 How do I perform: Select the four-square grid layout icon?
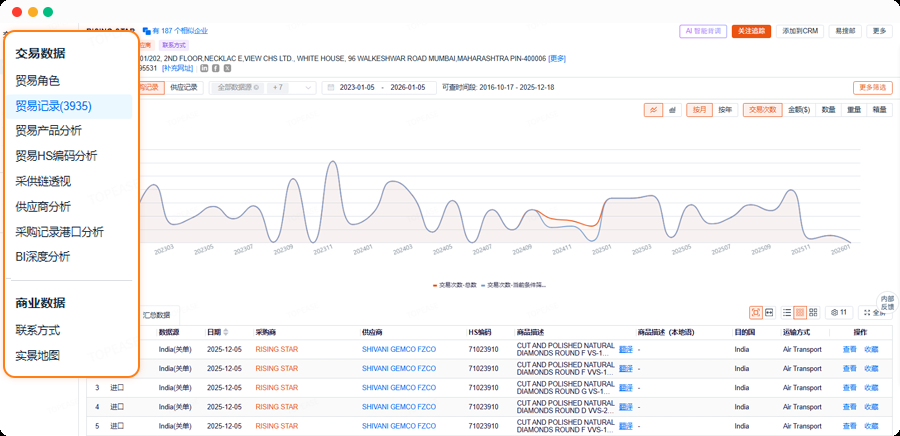(813, 313)
